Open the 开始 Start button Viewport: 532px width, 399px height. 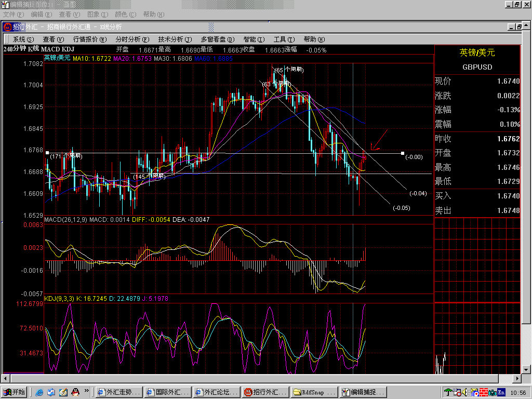tap(14, 392)
